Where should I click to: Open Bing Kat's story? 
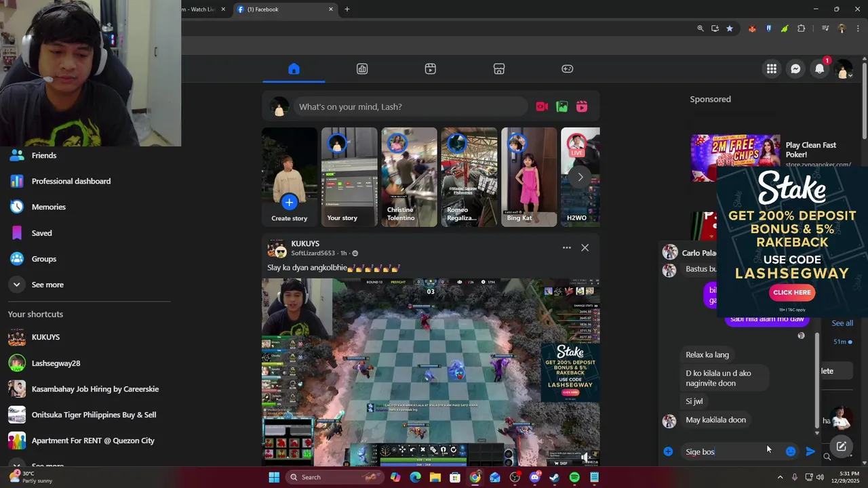(x=528, y=177)
